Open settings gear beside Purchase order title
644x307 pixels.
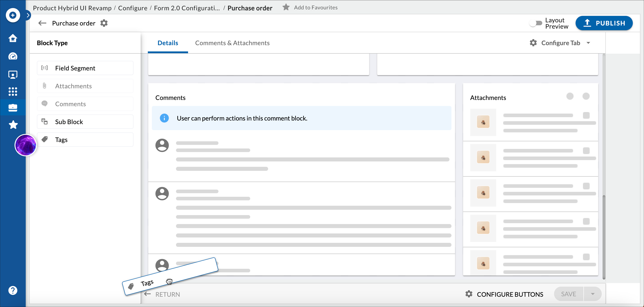[104, 23]
